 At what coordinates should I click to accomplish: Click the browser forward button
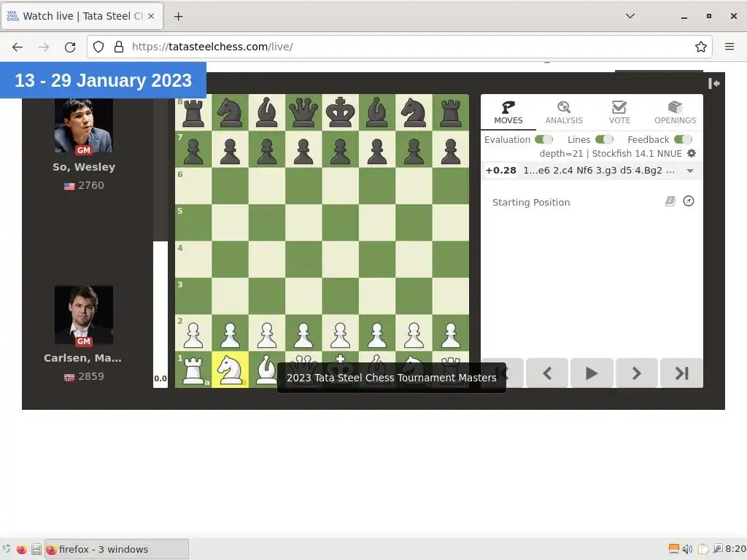[44, 47]
